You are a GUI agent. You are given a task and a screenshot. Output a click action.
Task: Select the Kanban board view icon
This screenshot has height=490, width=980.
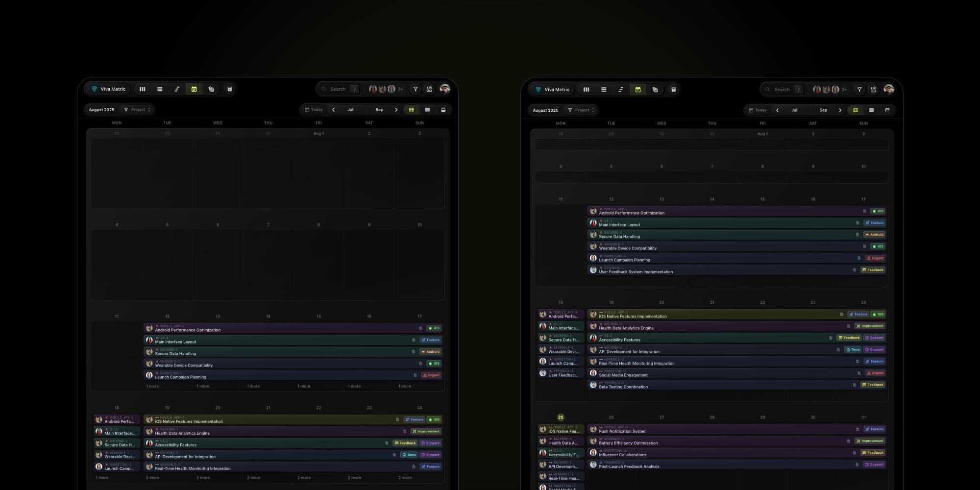[x=142, y=89]
